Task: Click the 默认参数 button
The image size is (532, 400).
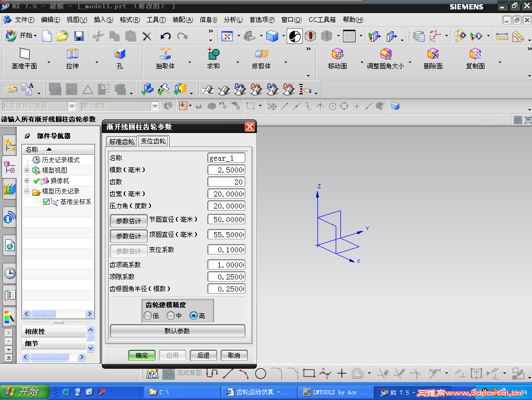Action: [x=178, y=331]
